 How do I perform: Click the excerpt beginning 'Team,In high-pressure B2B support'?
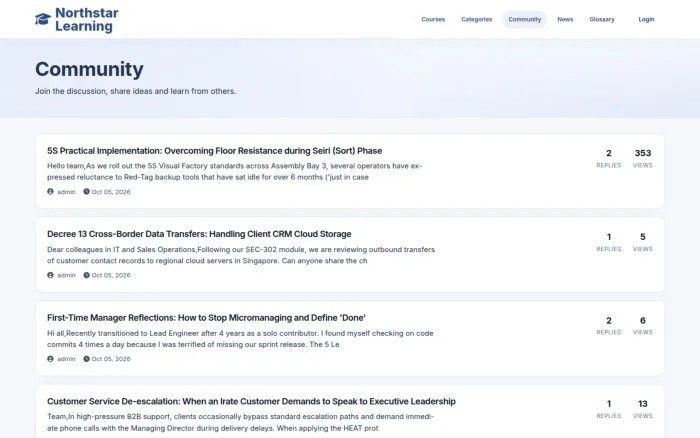click(x=240, y=422)
